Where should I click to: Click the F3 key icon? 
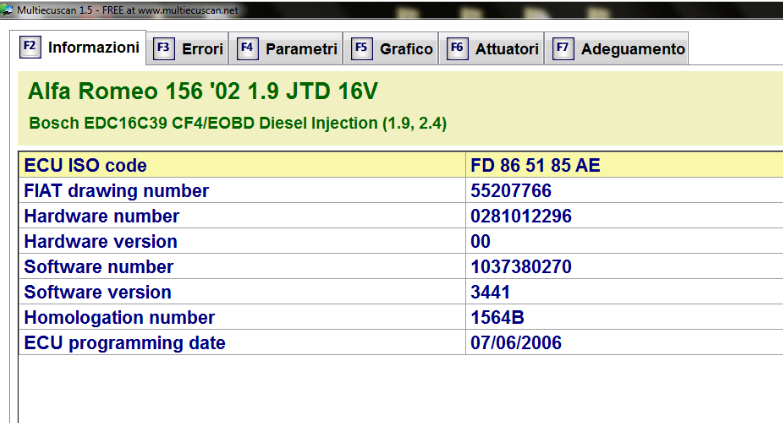163,49
